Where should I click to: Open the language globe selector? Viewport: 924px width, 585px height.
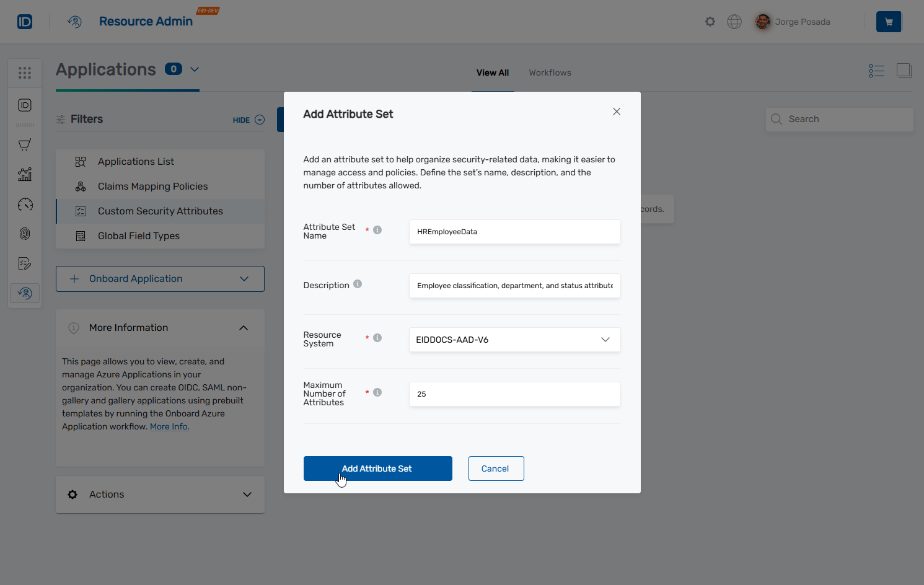point(734,21)
